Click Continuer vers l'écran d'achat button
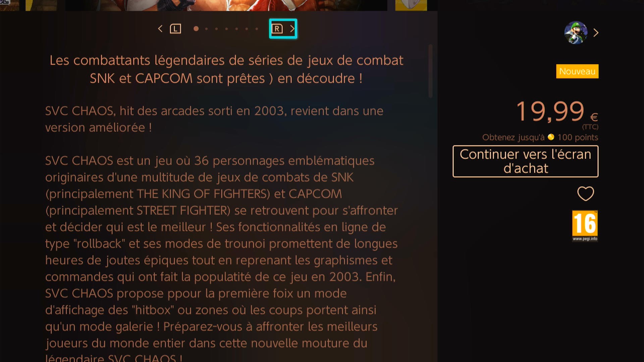The image size is (644, 362). pyautogui.click(x=526, y=161)
